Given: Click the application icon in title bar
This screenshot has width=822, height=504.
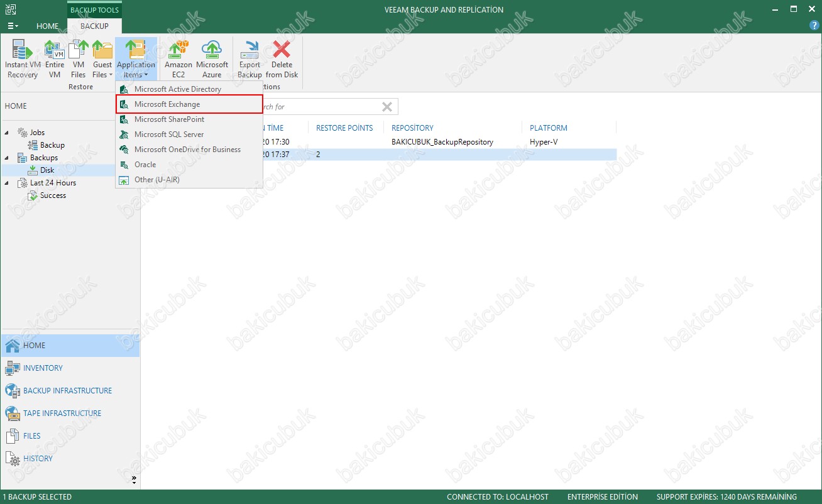Looking at the screenshot, I should pos(11,9).
